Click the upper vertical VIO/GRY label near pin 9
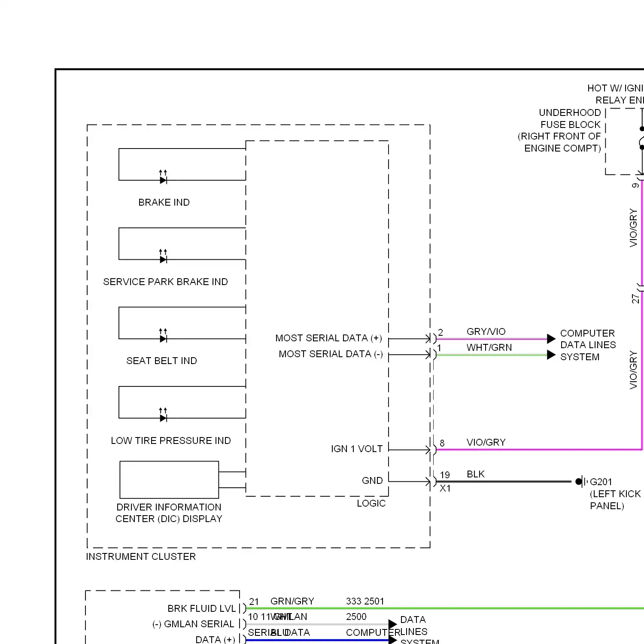 (x=633, y=228)
